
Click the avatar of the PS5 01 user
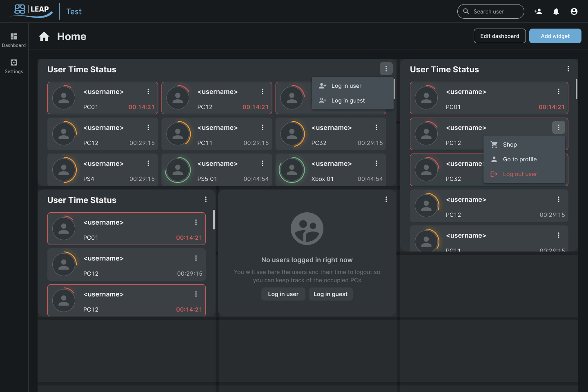(x=178, y=170)
